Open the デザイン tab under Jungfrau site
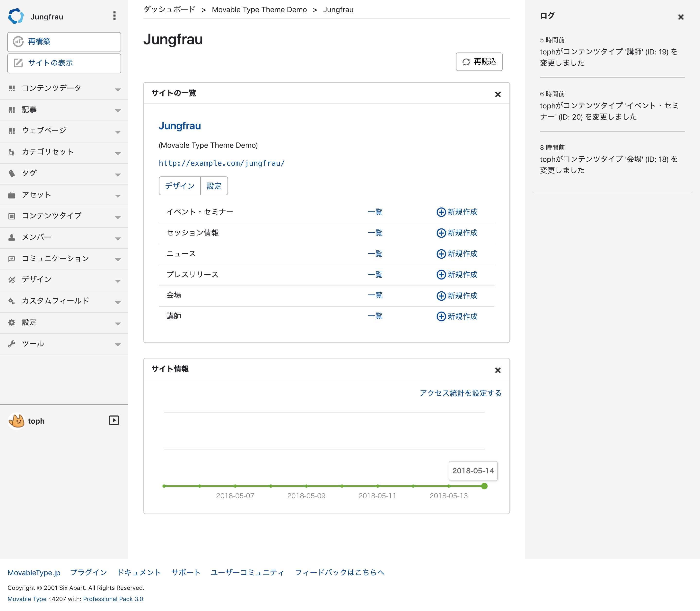This screenshot has width=700, height=611. coord(180,186)
